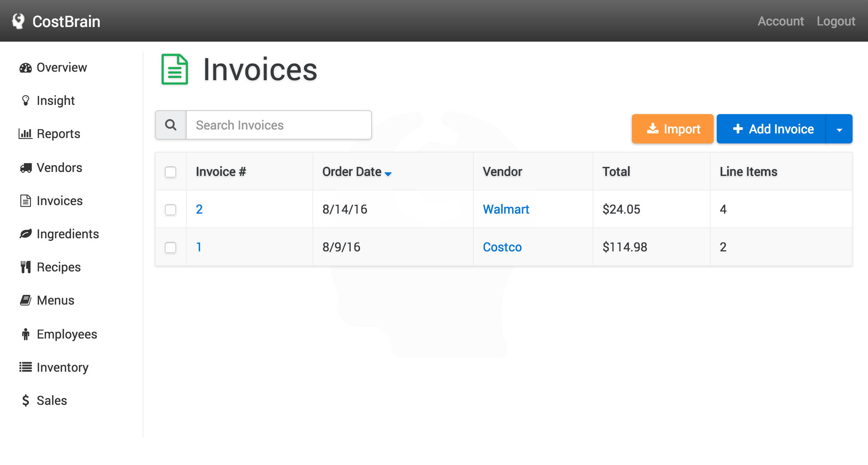The width and height of the screenshot is (868, 465).
Task: Tick the checkbox for invoice 2
Action: (x=171, y=209)
